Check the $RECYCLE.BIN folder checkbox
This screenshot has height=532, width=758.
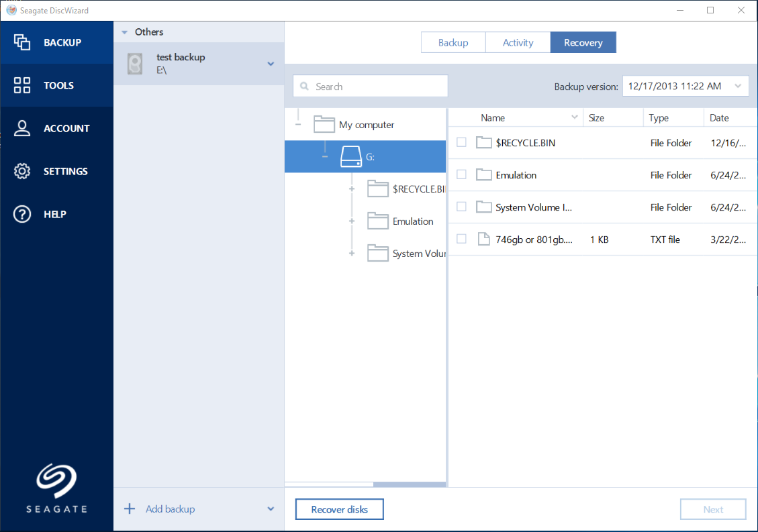click(462, 142)
